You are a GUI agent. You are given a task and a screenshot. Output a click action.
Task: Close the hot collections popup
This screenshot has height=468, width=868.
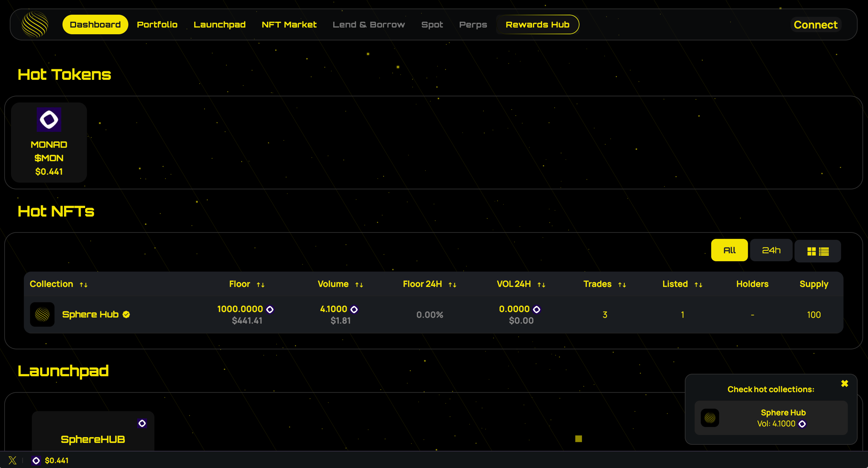[845, 383]
